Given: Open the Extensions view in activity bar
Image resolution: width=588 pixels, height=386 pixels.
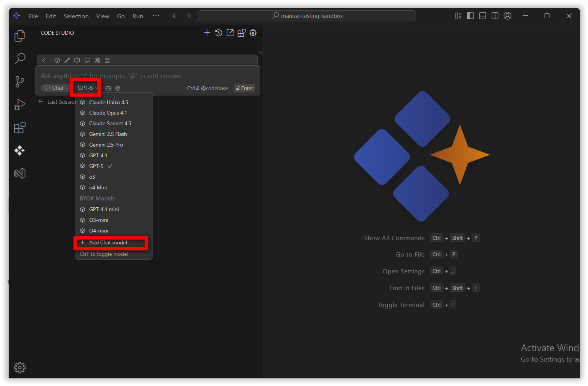Looking at the screenshot, I should (19, 128).
